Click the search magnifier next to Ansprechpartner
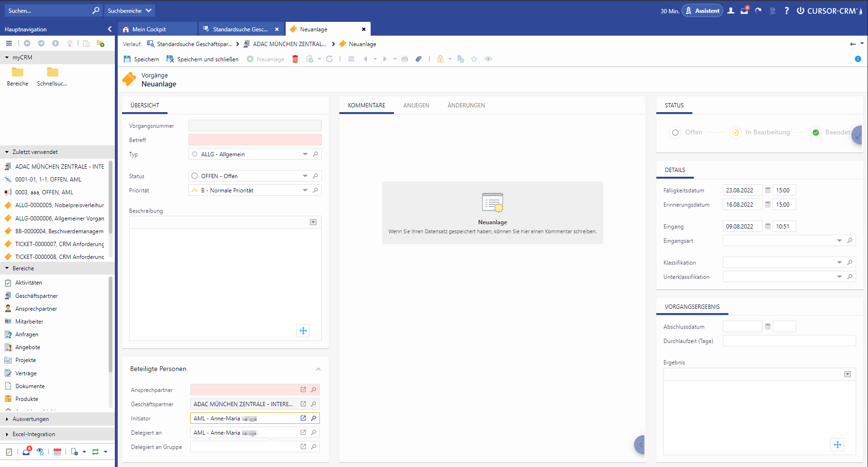Viewport: 868px width, 467px height. [x=314, y=390]
